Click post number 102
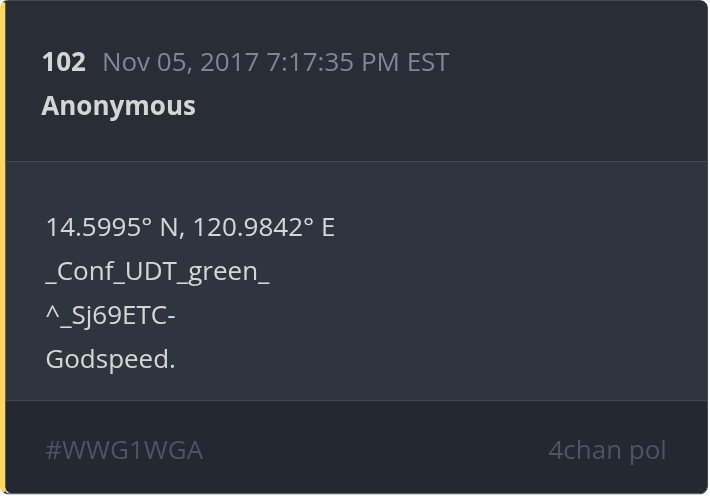710x496 pixels. 63,62
